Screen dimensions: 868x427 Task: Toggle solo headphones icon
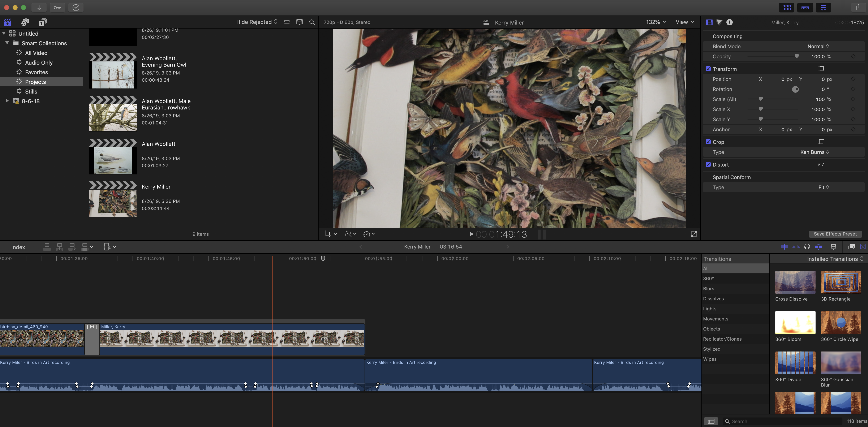click(807, 247)
